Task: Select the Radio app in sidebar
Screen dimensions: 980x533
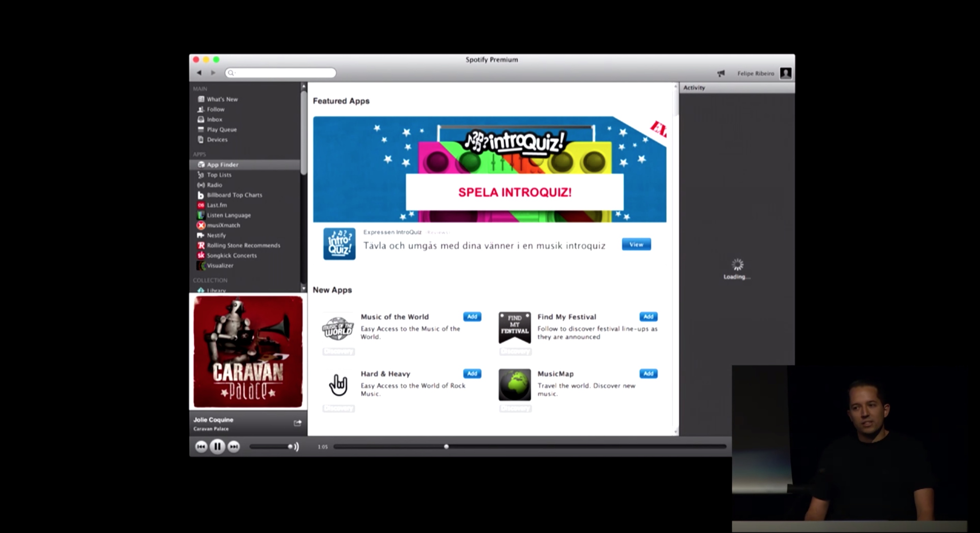Action: tap(214, 184)
